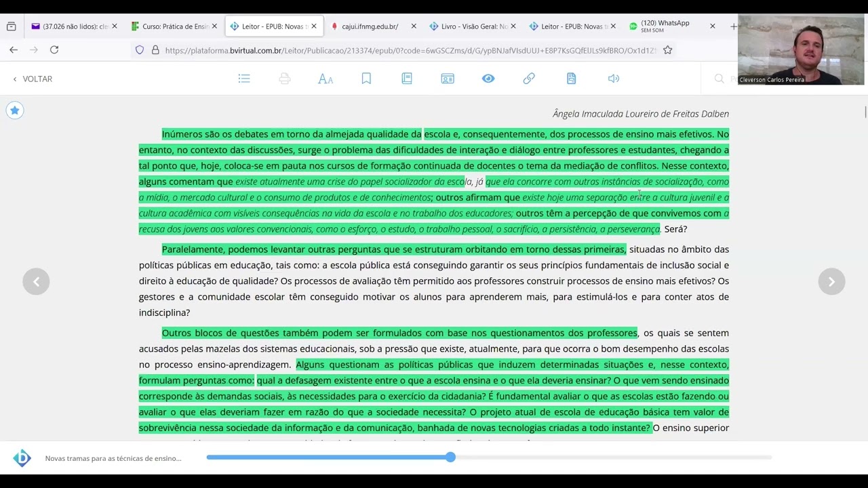Click the padlock site info icon
This screenshot has width=868, height=488.
click(x=155, y=49)
